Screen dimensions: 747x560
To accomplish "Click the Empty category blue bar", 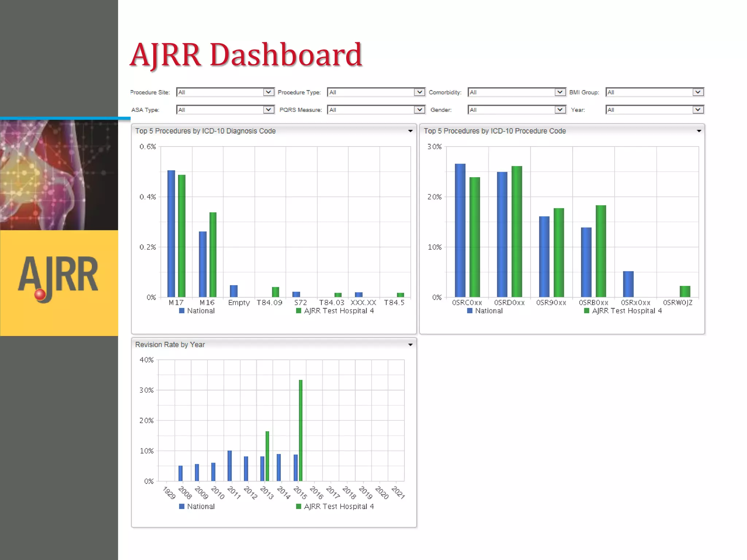I will tap(234, 291).
